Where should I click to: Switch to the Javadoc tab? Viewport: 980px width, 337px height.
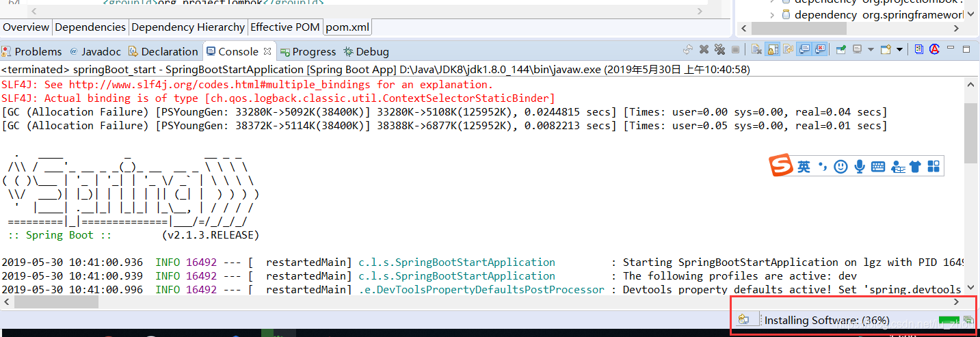95,51
